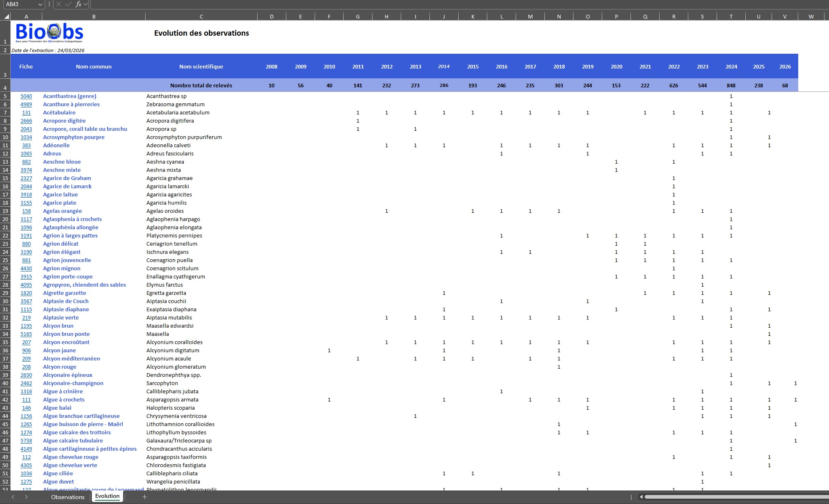This screenshot has height=504, width=829.
Task: Click the Insert Function fx icon
Action: click(x=78, y=4)
